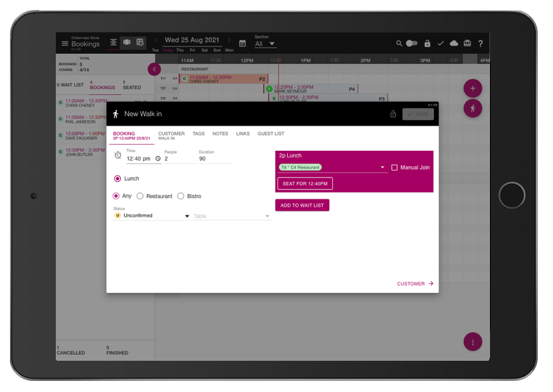Screen dimensions: 553x392
Task: Click the search magnifier icon
Action: (x=399, y=43)
